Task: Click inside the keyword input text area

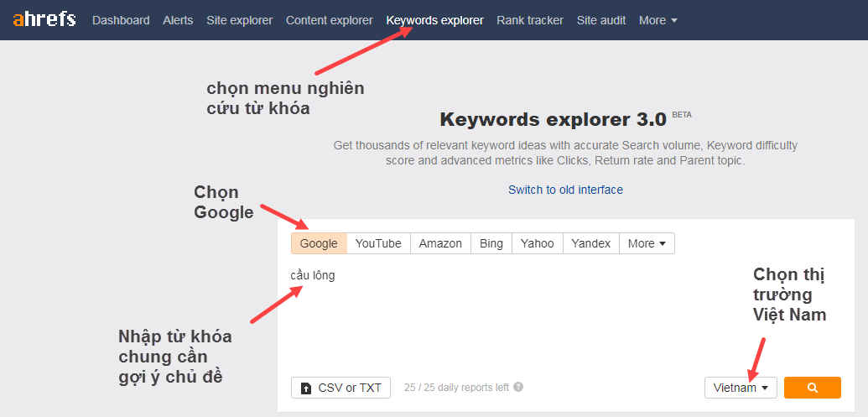Action: point(503,319)
